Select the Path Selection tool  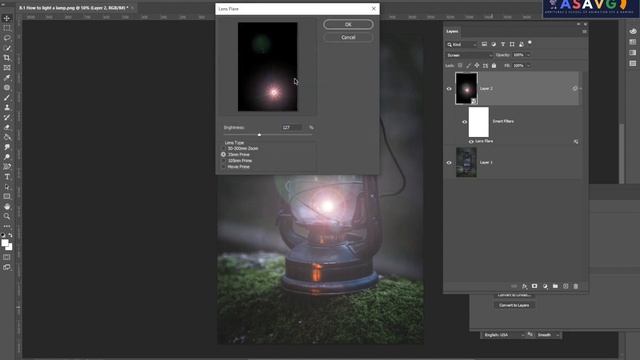[7, 187]
